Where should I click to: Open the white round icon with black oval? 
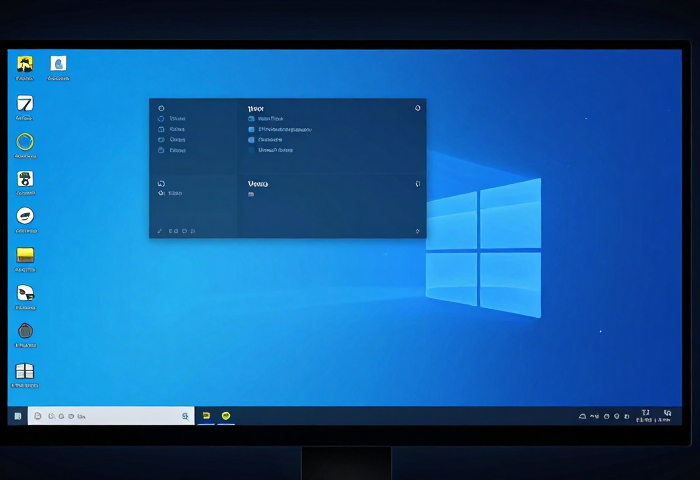[x=25, y=216]
